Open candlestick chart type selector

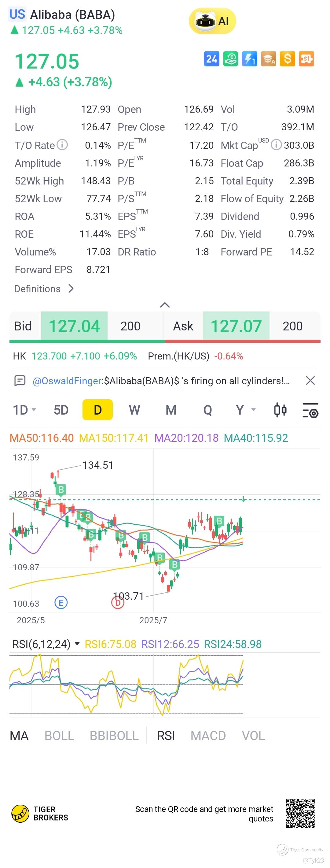[x=280, y=410]
